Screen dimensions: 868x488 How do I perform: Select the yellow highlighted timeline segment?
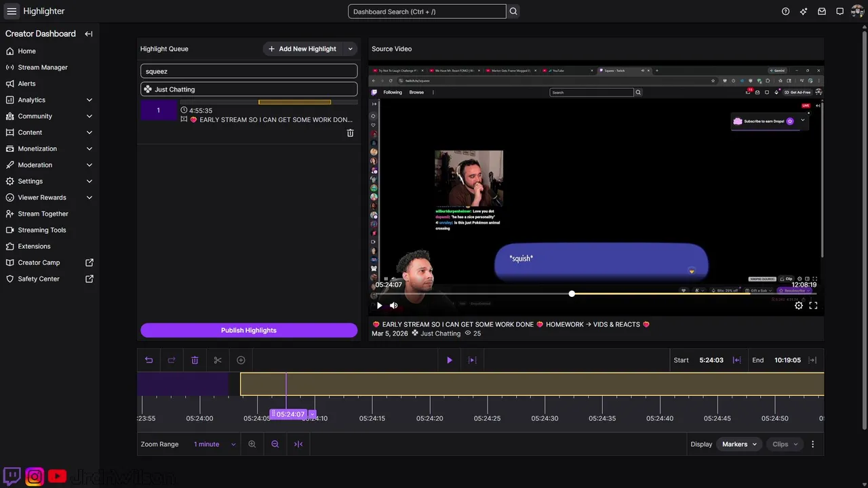532,384
